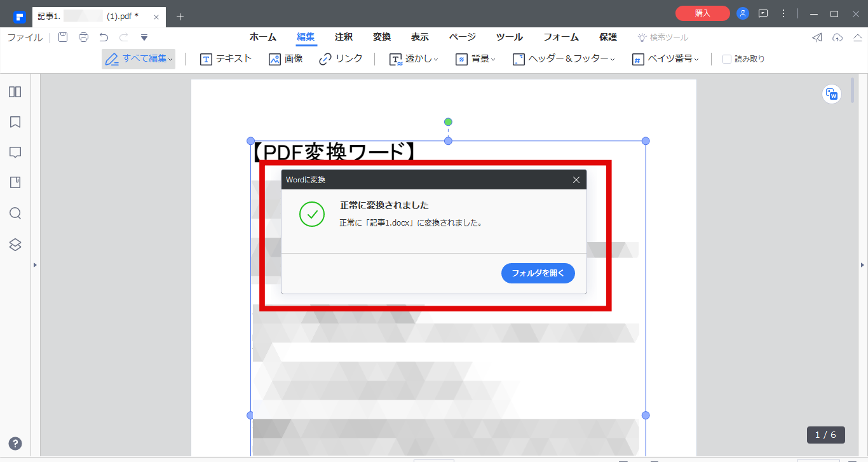Open the layers panel icon
Viewport: 868px width, 462px height.
coord(15,244)
